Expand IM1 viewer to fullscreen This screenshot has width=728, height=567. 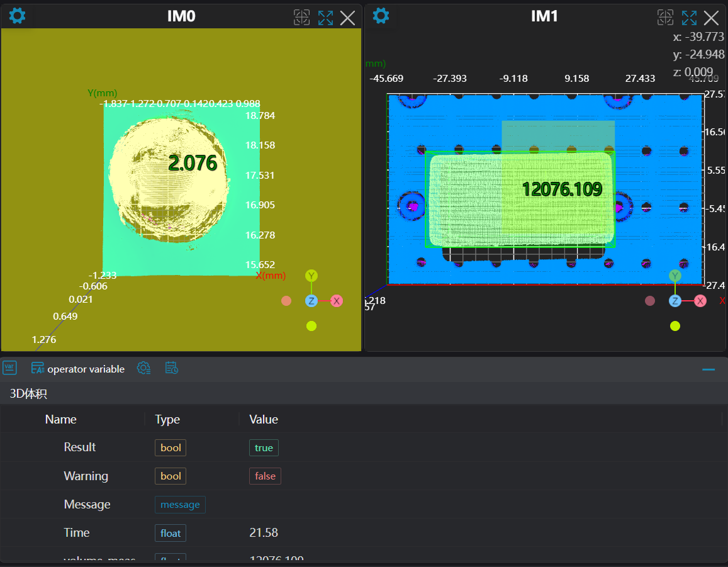coord(689,18)
